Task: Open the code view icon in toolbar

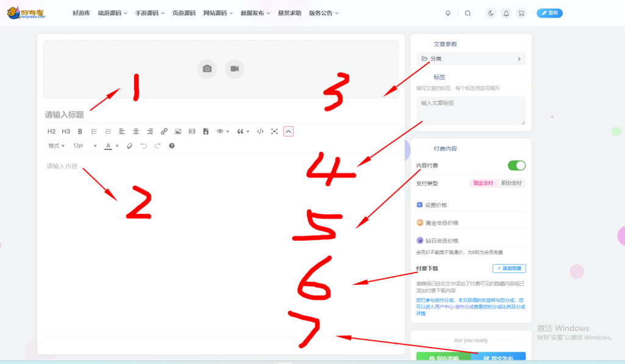Action: pos(261,131)
